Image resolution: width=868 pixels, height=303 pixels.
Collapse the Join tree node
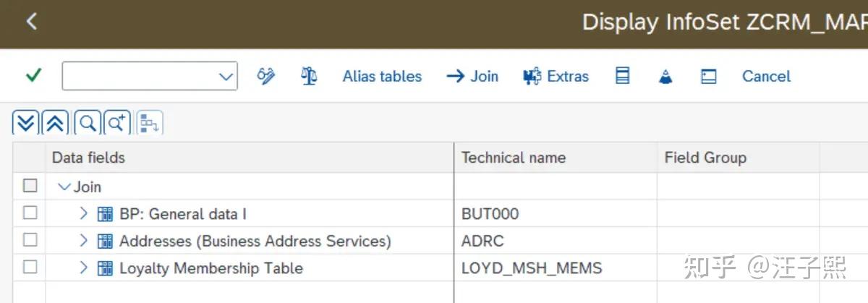point(64,187)
